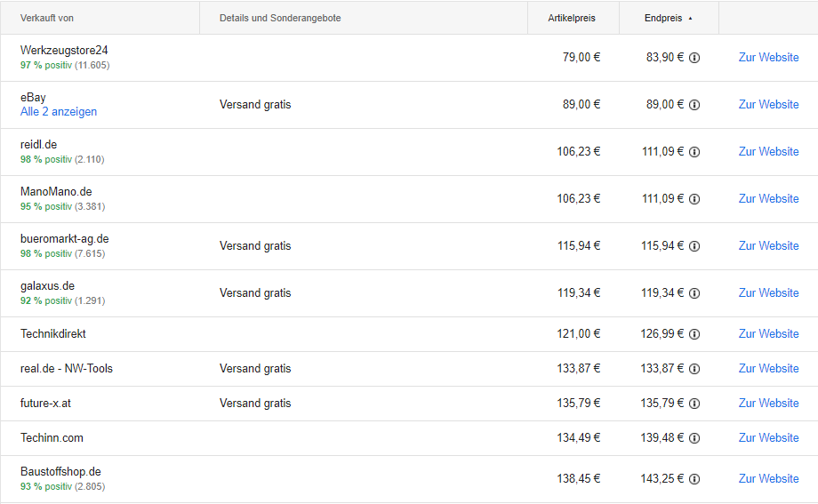Expand eBay offers via Alle 2 anzeigen
This screenshot has width=818, height=504.
(59, 112)
